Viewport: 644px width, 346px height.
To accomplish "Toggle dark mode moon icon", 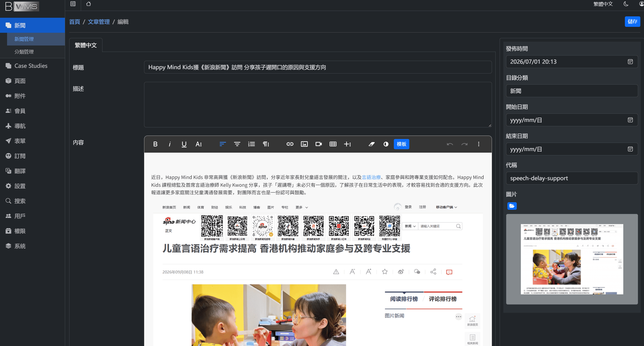I will pos(626,4).
